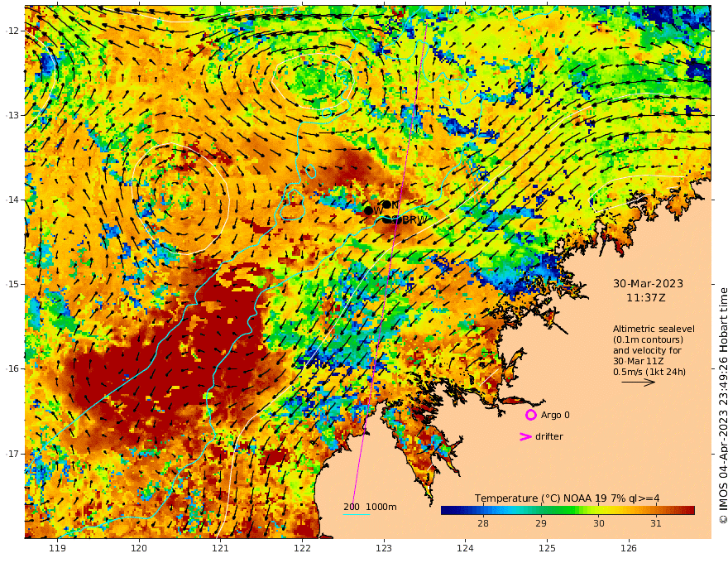This screenshot has width=728, height=563.
Task: Click the longitude axis label 125
Action: click(548, 549)
